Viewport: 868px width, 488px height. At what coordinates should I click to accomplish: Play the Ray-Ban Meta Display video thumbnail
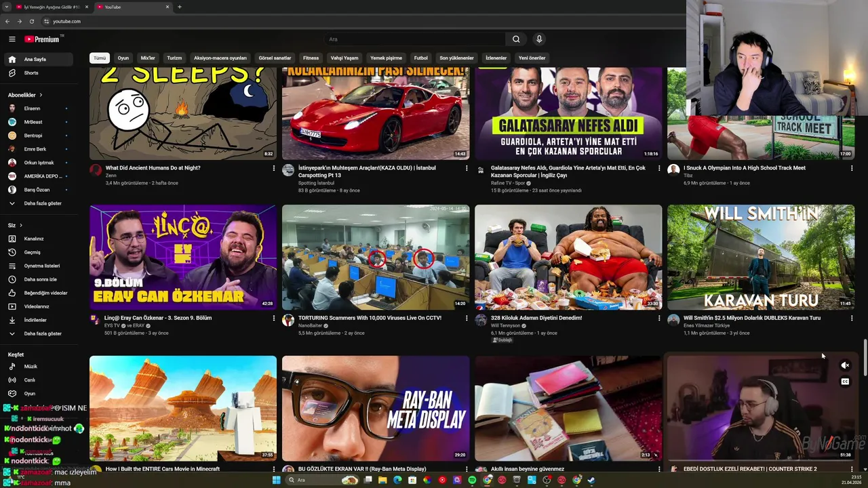pyautogui.click(x=376, y=408)
